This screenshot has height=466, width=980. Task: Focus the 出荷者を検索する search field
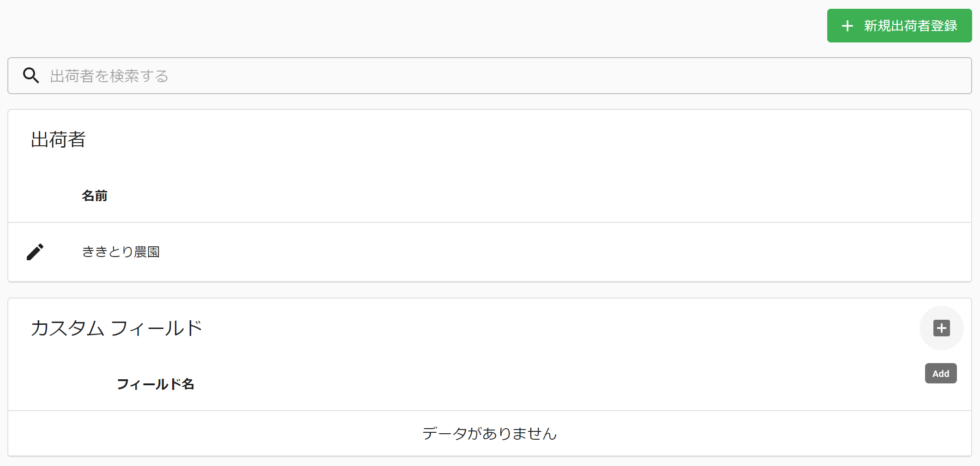tap(462, 76)
